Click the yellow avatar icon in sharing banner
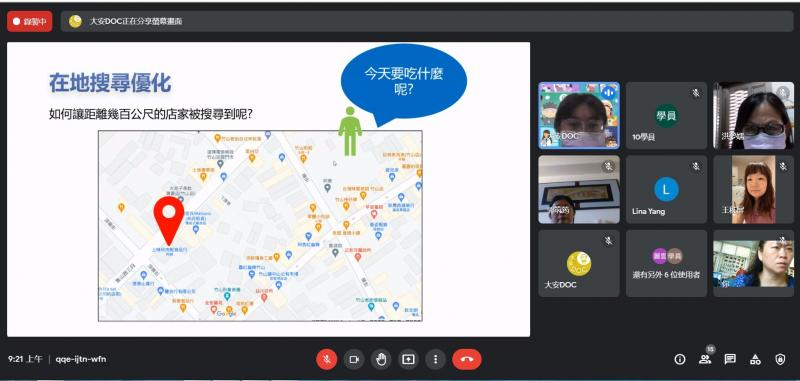The height and width of the screenshot is (381, 800). [x=76, y=21]
